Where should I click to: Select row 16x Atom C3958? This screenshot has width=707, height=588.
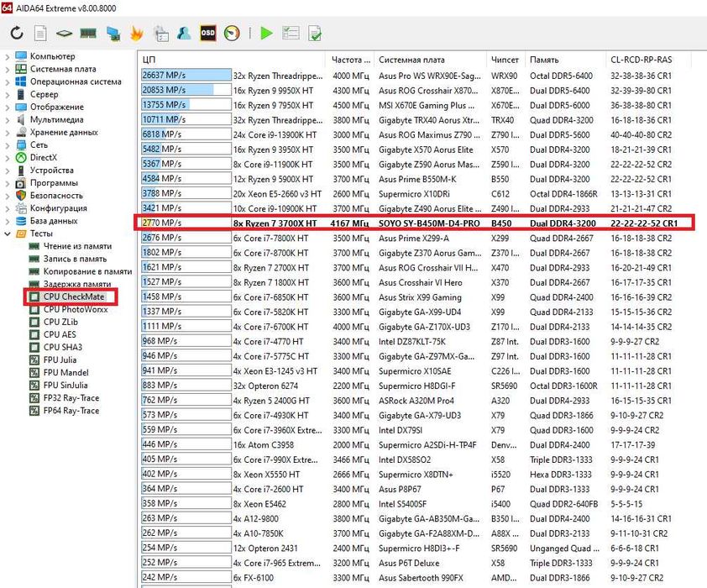click(414, 445)
